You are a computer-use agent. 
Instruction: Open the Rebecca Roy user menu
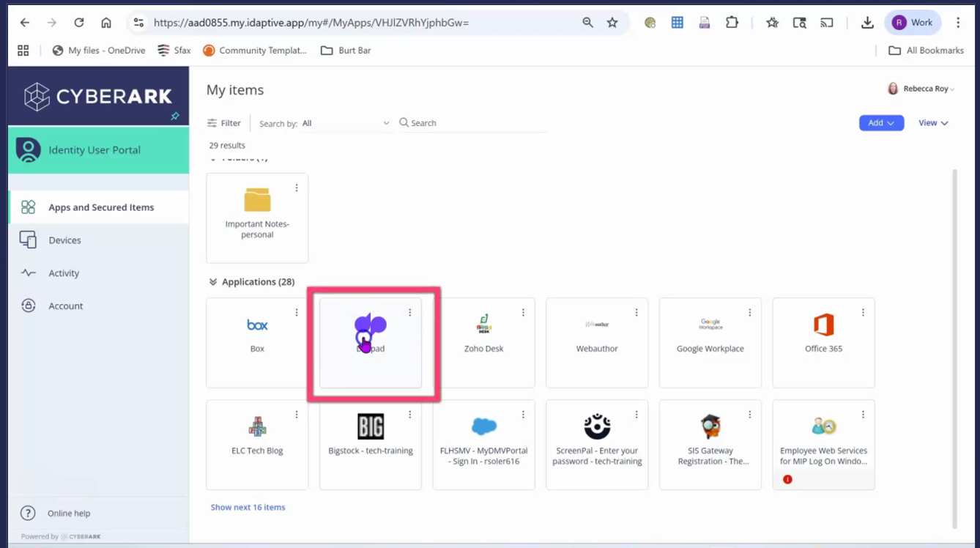click(x=921, y=89)
